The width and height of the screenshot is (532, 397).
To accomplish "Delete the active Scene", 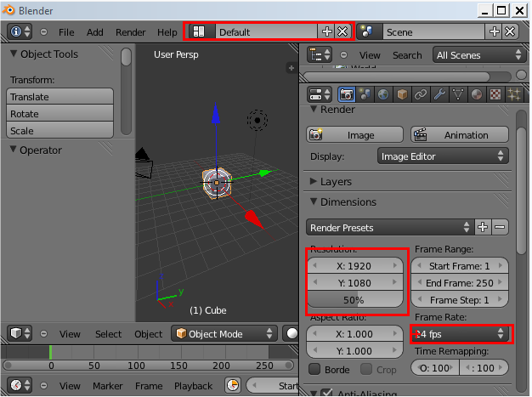I will point(510,32).
